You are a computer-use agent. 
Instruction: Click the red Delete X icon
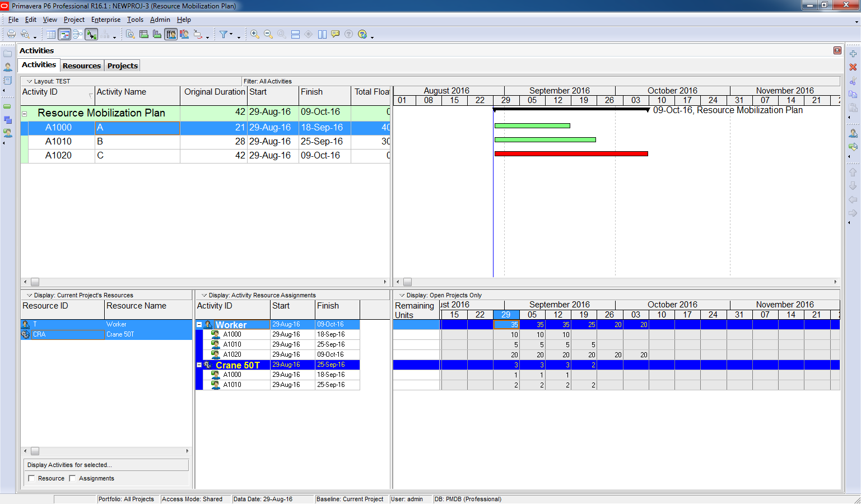pos(853,67)
